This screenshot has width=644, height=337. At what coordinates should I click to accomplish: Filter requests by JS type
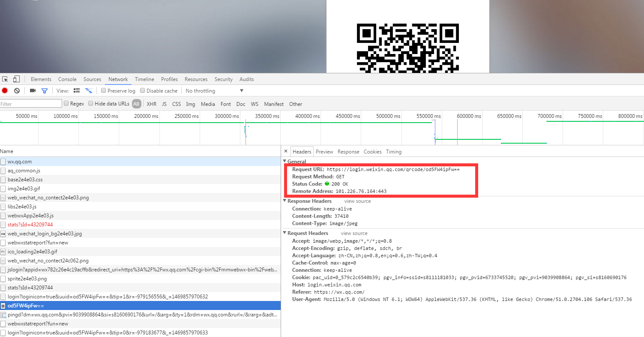tap(164, 104)
